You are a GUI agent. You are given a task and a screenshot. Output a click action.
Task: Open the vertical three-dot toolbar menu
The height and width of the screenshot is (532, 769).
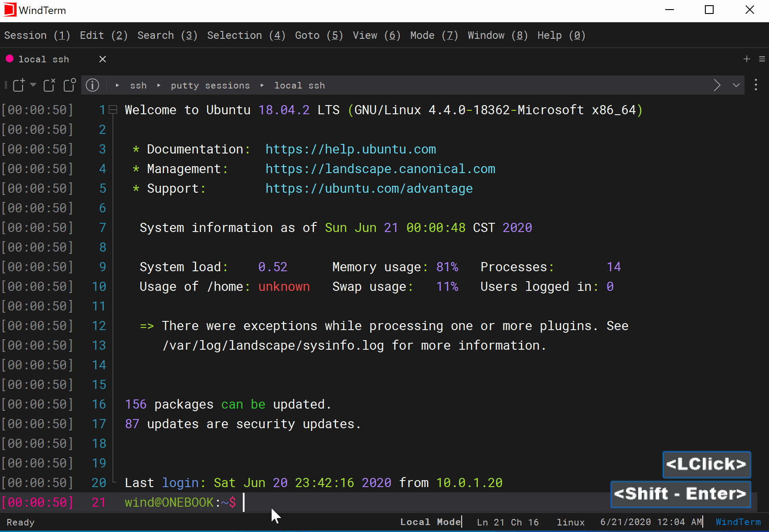pos(756,85)
